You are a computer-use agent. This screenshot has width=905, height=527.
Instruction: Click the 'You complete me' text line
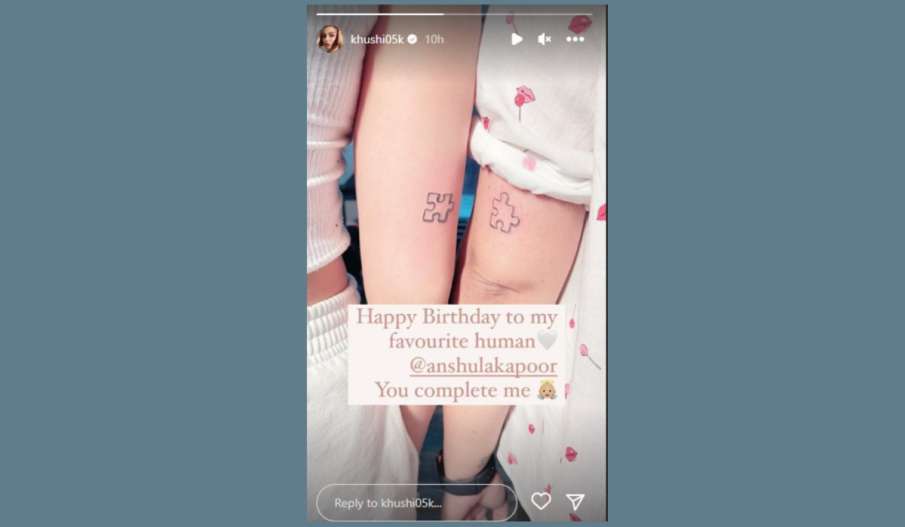click(452, 391)
